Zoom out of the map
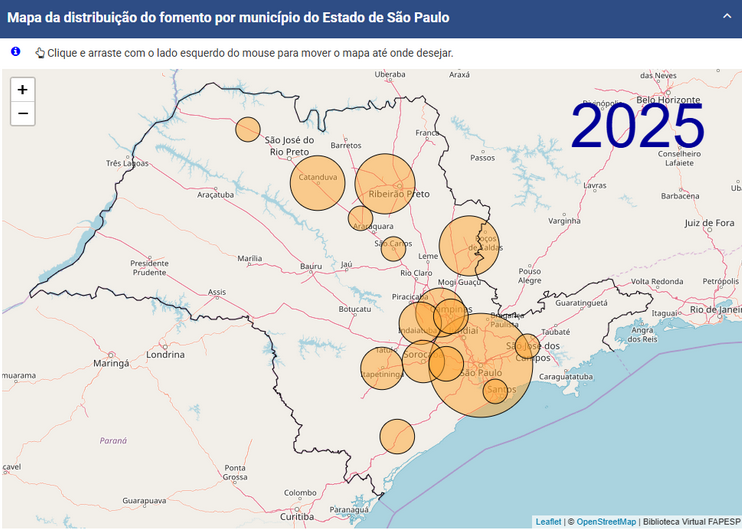The width and height of the screenshot is (742, 532). [22, 114]
